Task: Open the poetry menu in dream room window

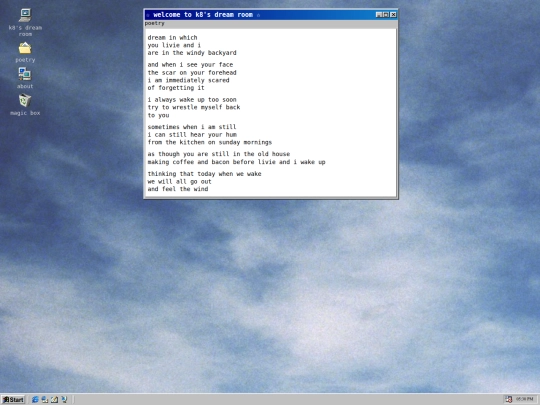Action: click(x=154, y=23)
